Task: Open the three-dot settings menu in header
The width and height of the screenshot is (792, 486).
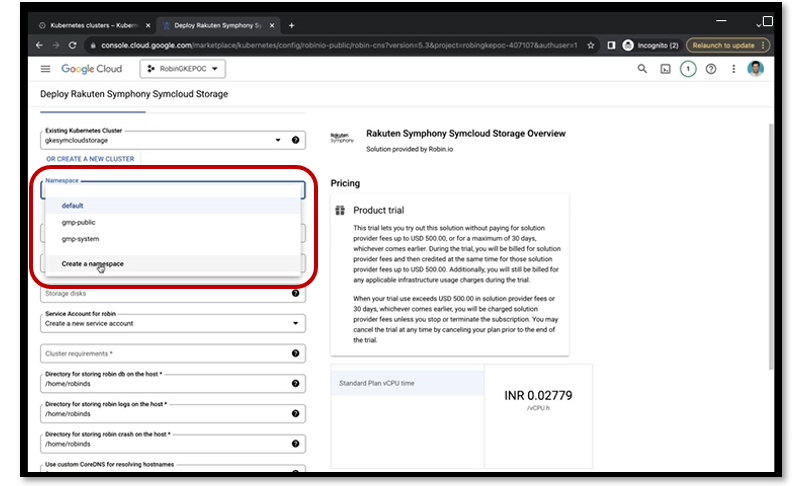Action: tap(733, 69)
